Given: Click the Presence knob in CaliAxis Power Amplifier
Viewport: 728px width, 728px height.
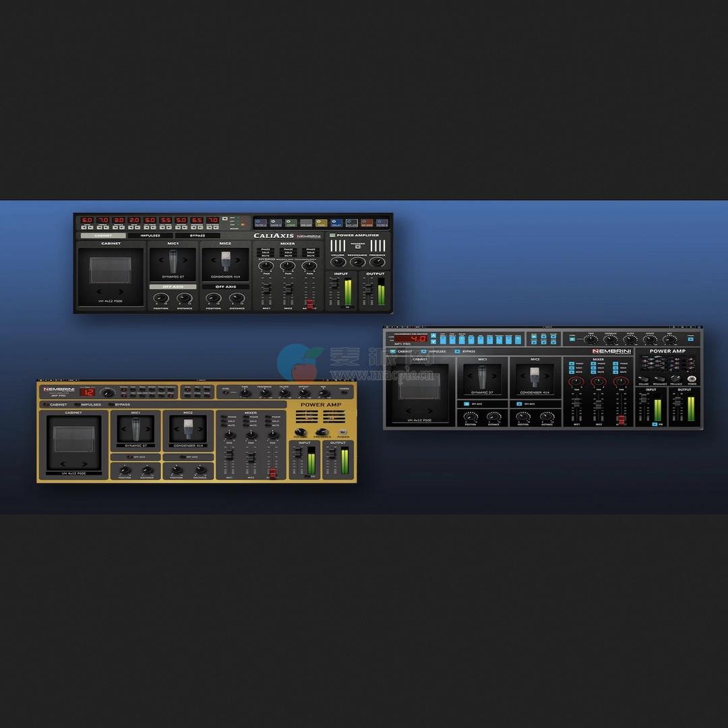Looking at the screenshot, I should [x=377, y=262].
